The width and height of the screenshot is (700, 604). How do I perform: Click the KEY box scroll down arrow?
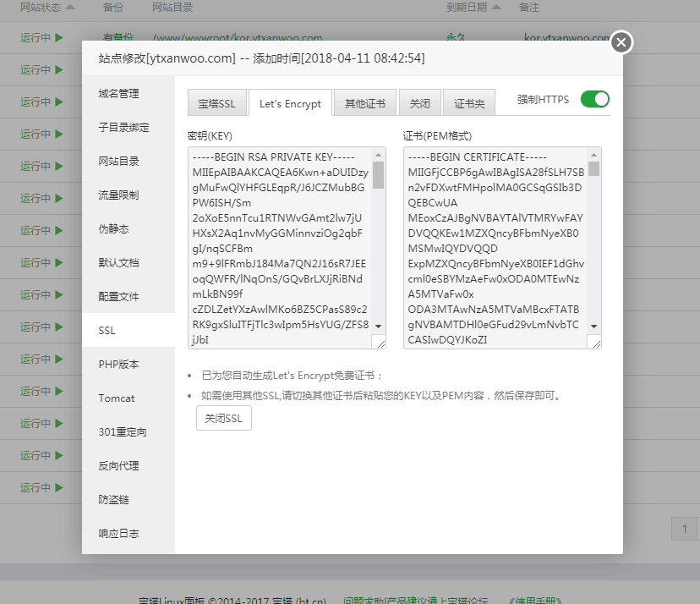click(378, 326)
